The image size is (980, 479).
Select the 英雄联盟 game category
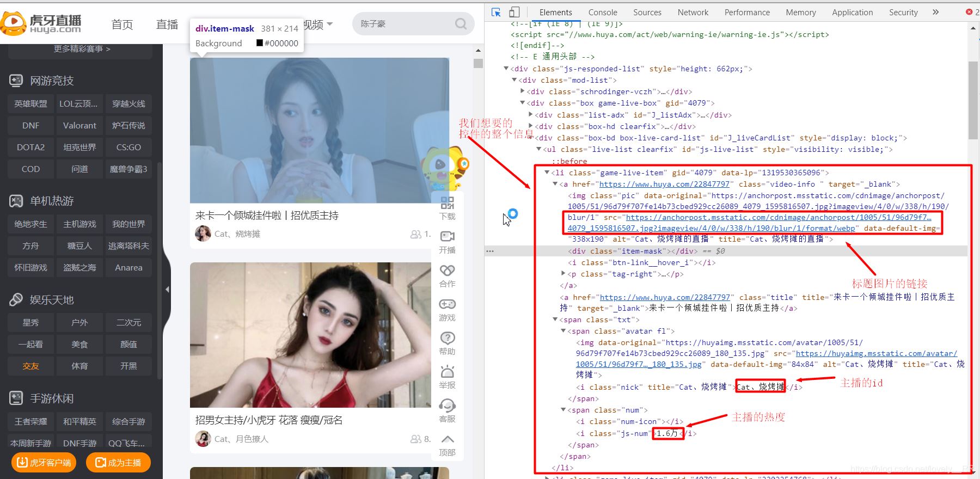pyautogui.click(x=30, y=103)
